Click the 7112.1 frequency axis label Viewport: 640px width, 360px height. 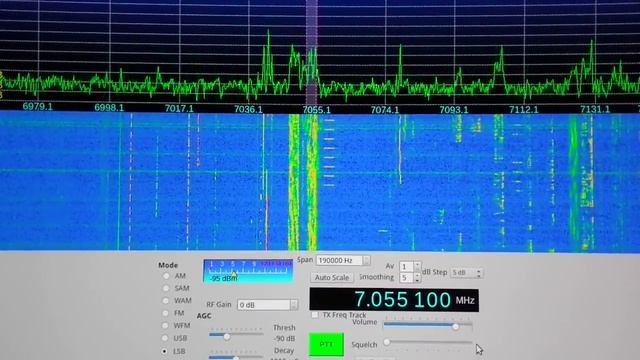pos(524,109)
